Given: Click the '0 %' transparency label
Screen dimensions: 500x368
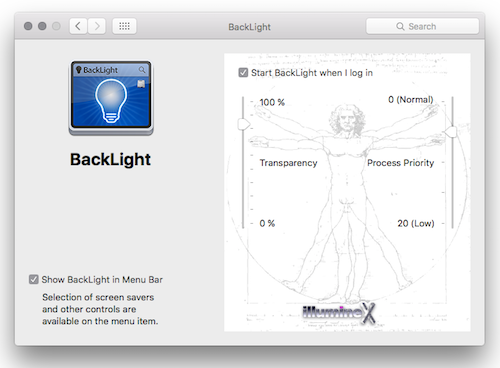Looking at the screenshot, I should point(267,223).
